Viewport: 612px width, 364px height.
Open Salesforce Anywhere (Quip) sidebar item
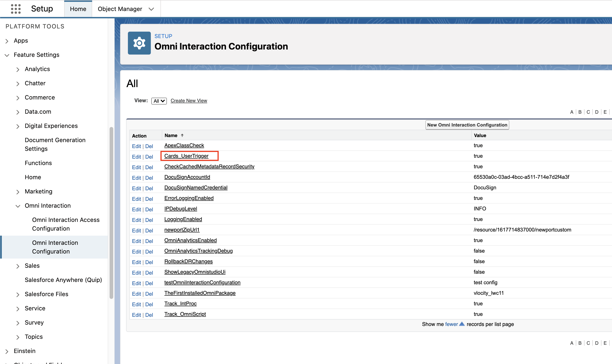(x=63, y=280)
